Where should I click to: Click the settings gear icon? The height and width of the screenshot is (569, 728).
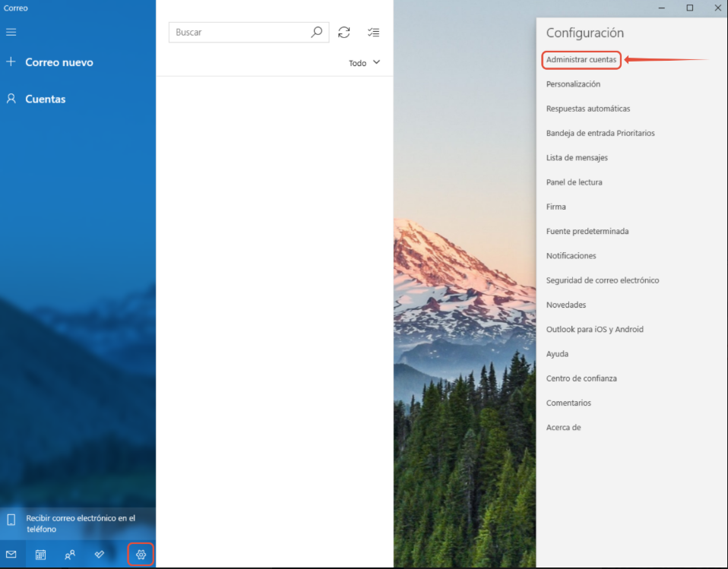point(141,554)
